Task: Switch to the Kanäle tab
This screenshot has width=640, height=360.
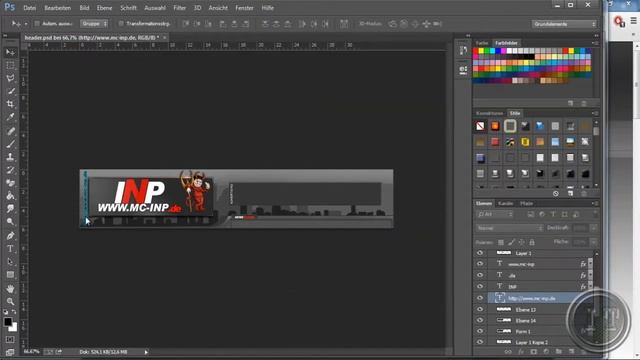Action: pyautogui.click(x=505, y=203)
